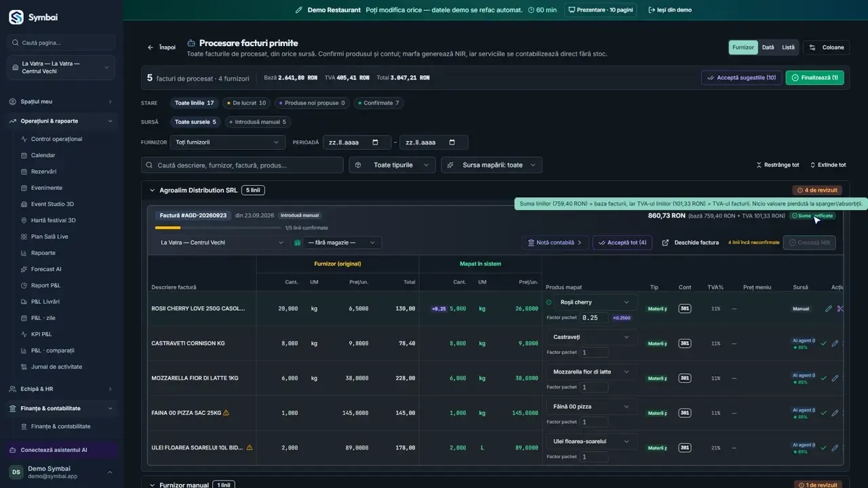This screenshot has width=868, height=488.
Task: Click the Factor pachet field showing 0.25
Action: coord(593,317)
